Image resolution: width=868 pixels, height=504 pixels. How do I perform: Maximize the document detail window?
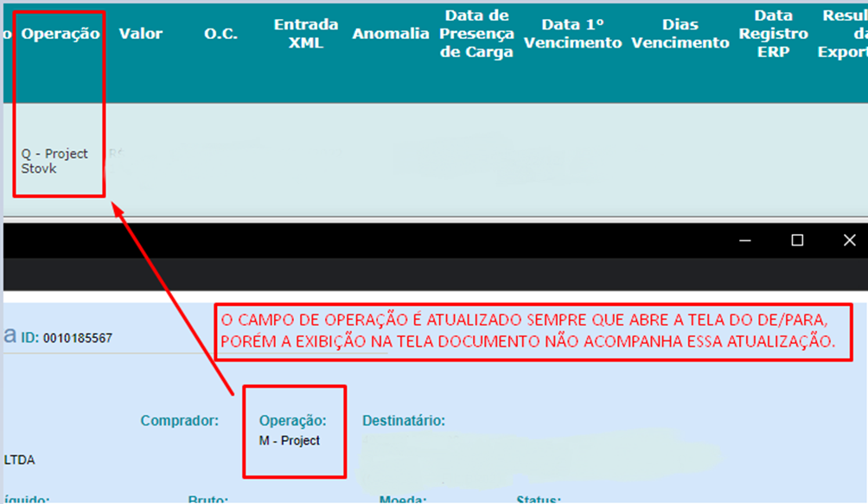[797, 240]
